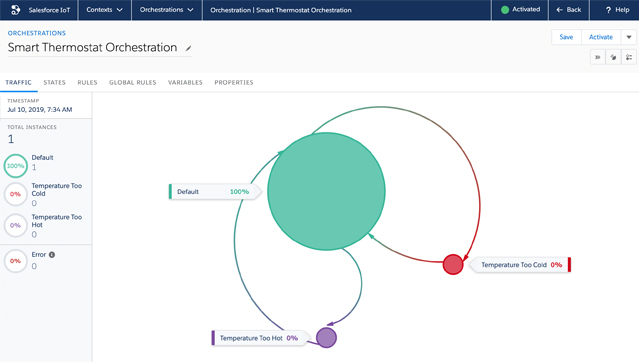The width and height of the screenshot is (639, 362).
Task: Click the Salesforce IoT home label
Action: coord(49,10)
